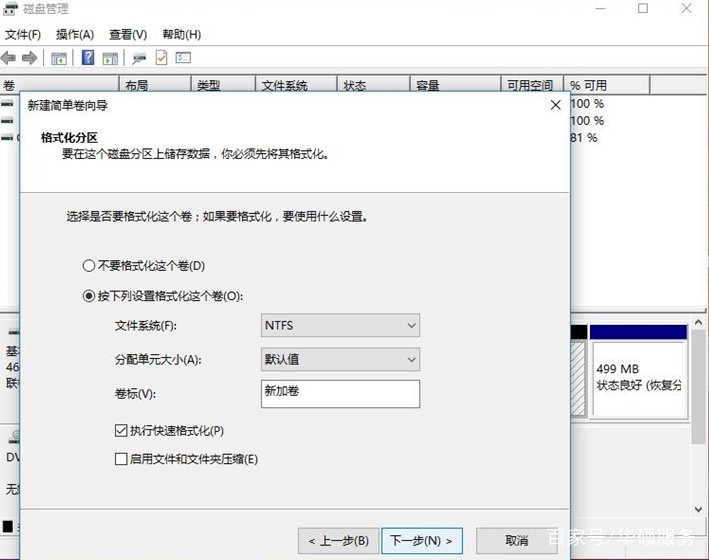Open the 帮助(H) menu
709x560 pixels.
click(x=181, y=34)
